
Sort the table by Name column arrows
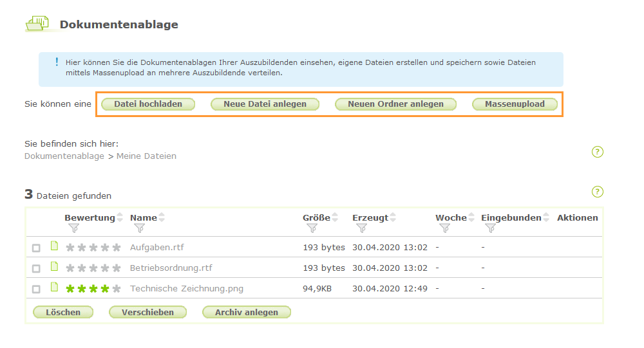162,217
